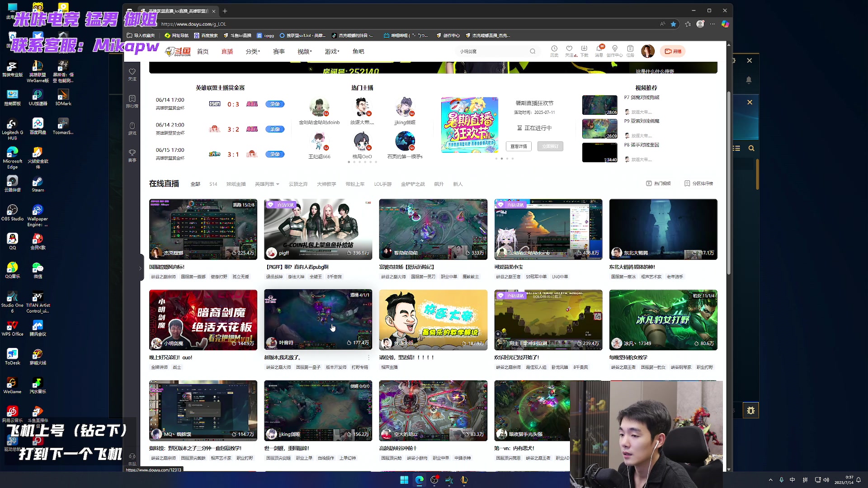Image resolution: width=868 pixels, height=488 pixels.
Task: Click the user avatar in header
Action: click(648, 51)
